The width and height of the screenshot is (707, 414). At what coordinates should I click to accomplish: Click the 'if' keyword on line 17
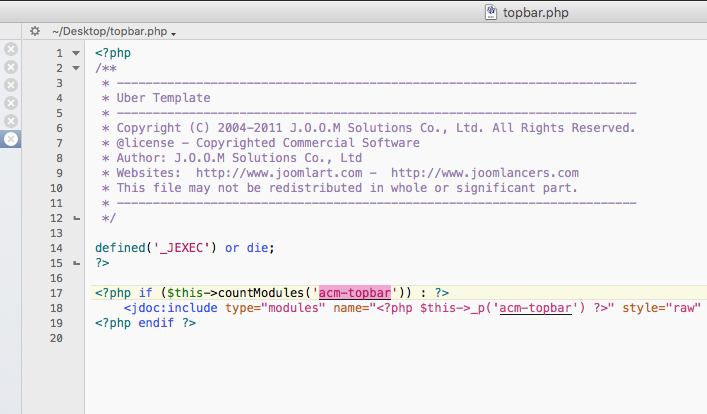(x=145, y=293)
